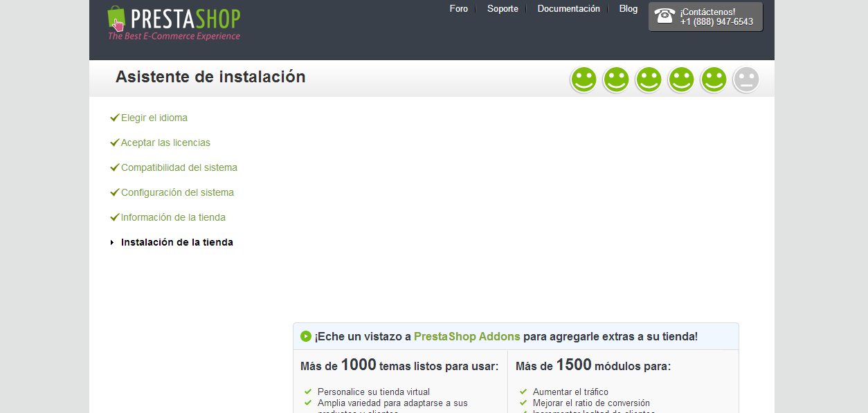Click checkmark icon next to Configuración del sistema
The image size is (868, 413).
pyautogui.click(x=115, y=192)
